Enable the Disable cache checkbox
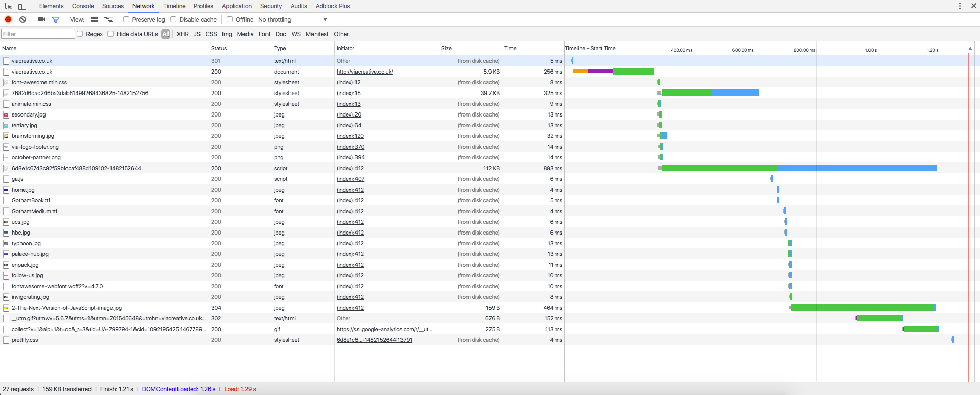The height and width of the screenshot is (395, 980). (x=173, y=19)
